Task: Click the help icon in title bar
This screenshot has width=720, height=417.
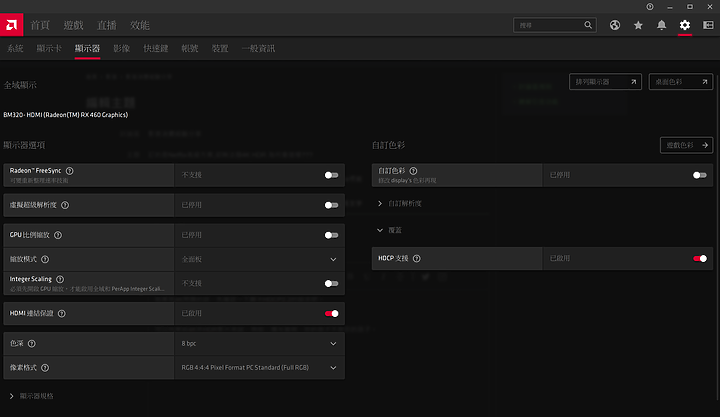Action: (x=650, y=6)
